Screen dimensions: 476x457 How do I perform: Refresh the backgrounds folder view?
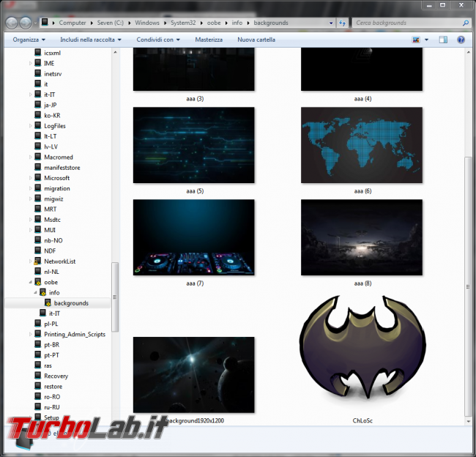343,23
